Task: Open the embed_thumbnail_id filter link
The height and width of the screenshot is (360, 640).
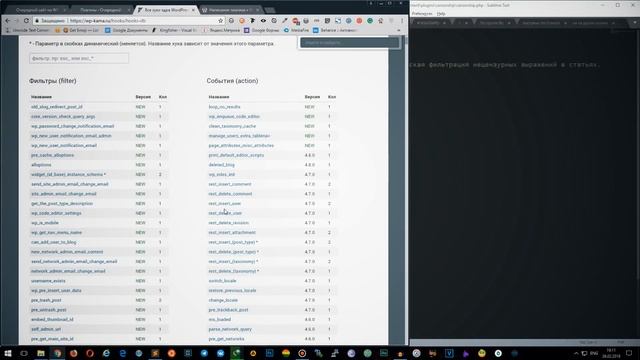Action: [x=52, y=320]
